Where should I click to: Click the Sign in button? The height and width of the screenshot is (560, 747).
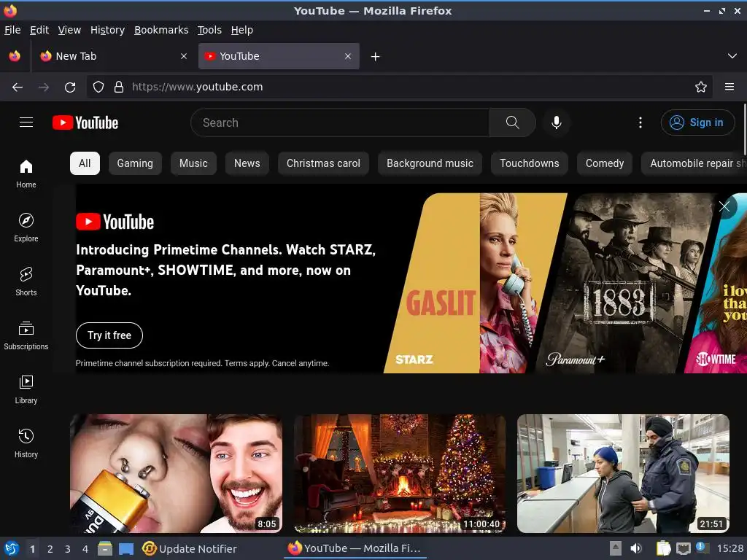[x=697, y=122]
